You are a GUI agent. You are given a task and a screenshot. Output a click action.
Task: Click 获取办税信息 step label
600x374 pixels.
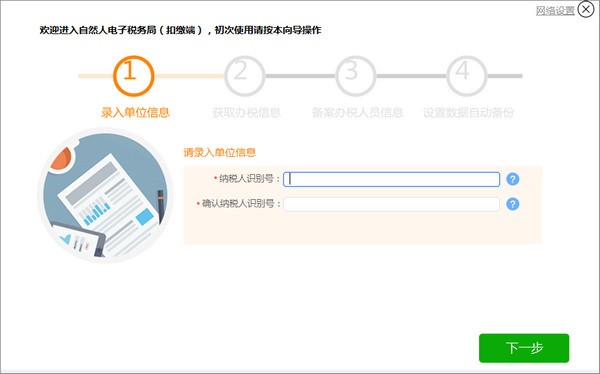(246, 113)
